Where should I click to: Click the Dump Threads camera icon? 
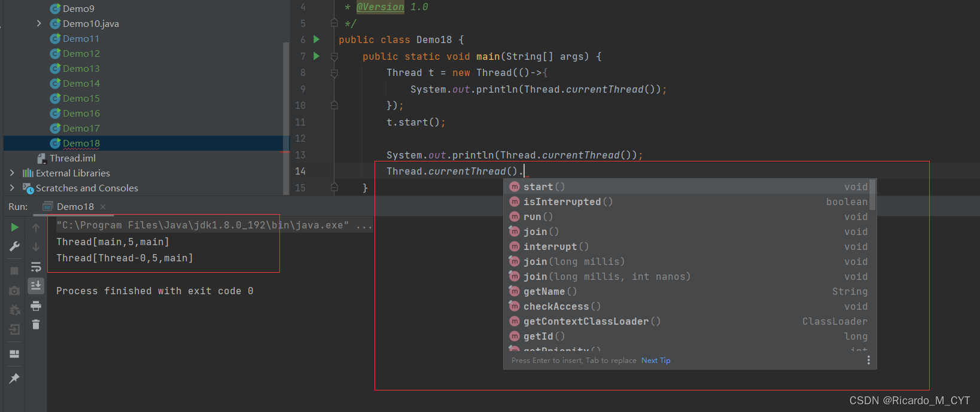click(x=14, y=291)
